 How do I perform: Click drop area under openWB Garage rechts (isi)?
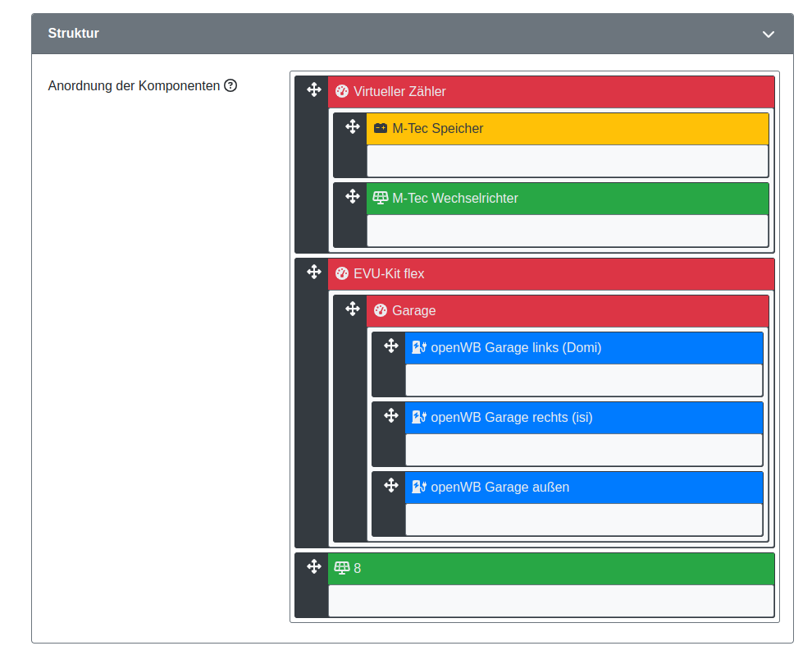point(584,450)
